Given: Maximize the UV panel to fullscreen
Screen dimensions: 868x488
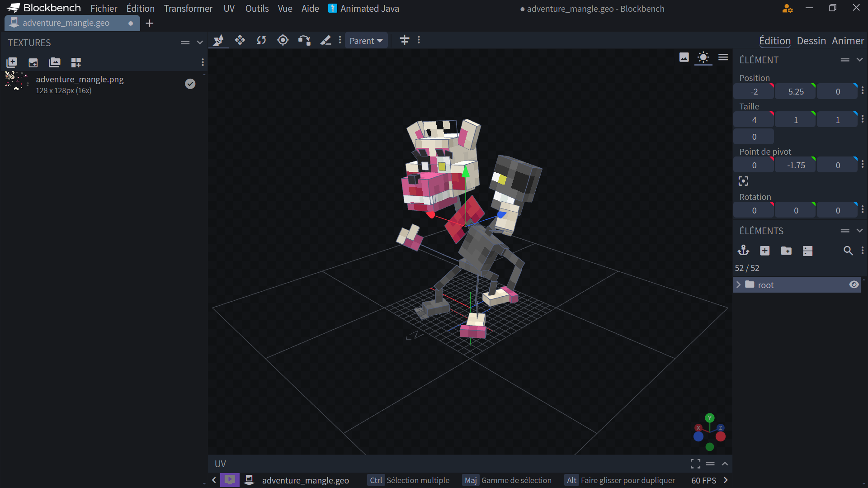Looking at the screenshot, I should coord(696,464).
